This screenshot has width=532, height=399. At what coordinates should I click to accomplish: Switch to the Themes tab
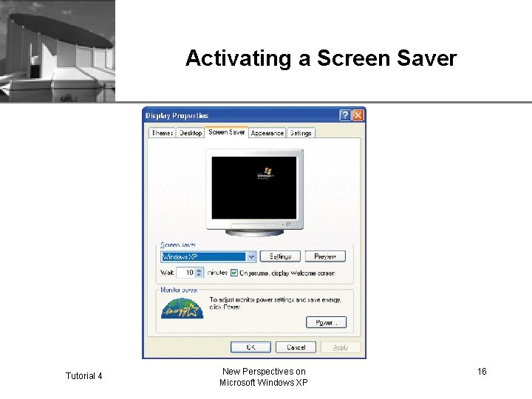(x=162, y=133)
